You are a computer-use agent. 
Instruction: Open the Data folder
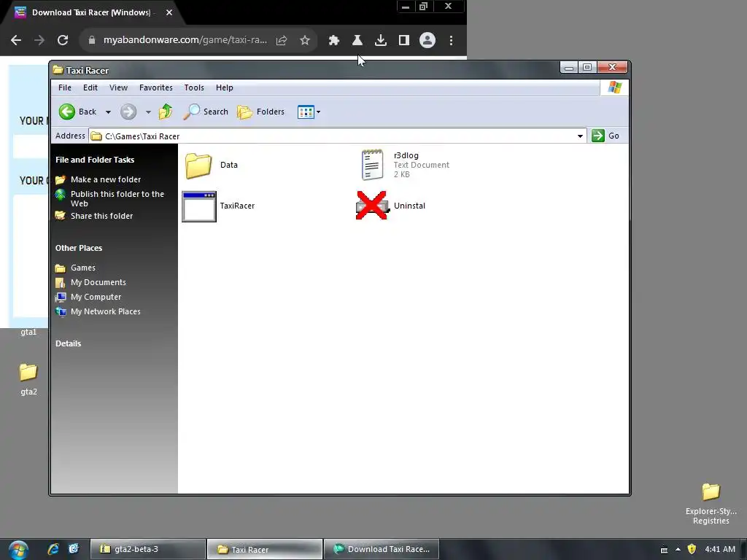[211, 166]
